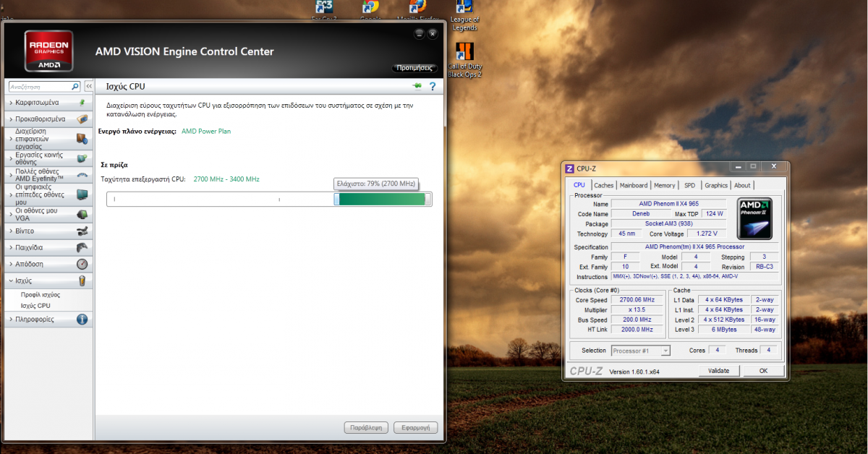Screen dimensions: 868x454
Task: Click the magnifier icon in the search box
Action: [75, 86]
